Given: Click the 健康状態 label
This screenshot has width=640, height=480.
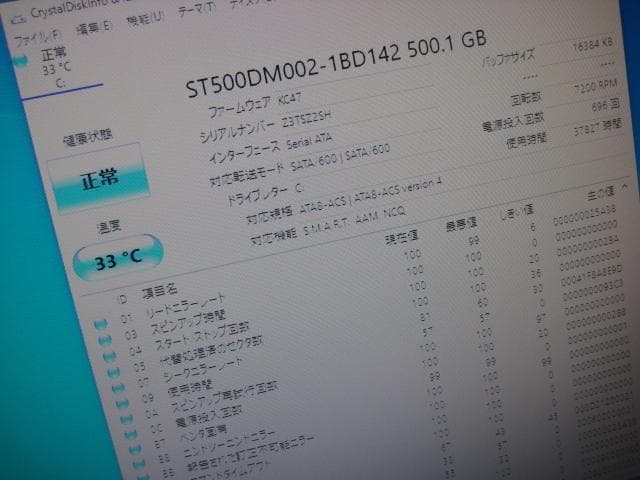Looking at the screenshot, I should (87, 138).
